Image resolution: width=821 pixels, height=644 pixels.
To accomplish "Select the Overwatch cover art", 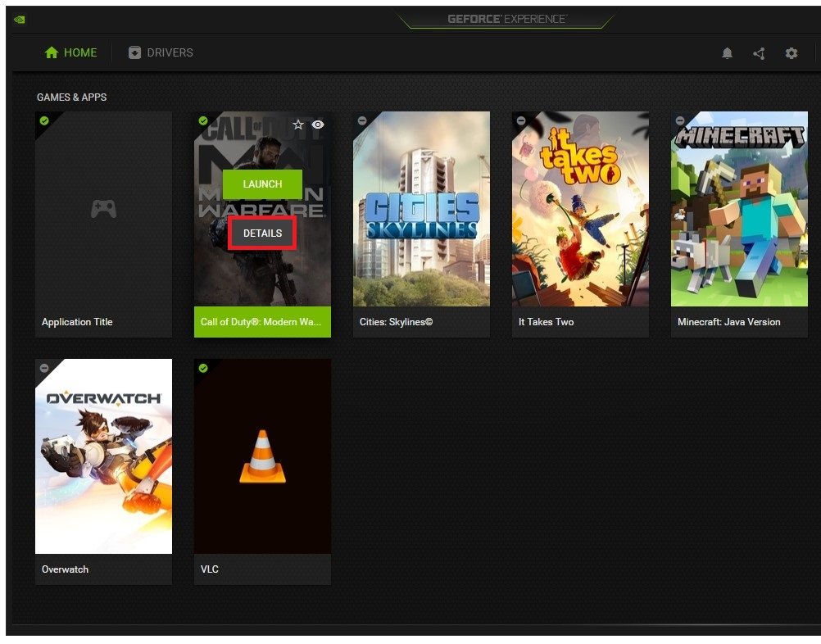I will (x=104, y=456).
